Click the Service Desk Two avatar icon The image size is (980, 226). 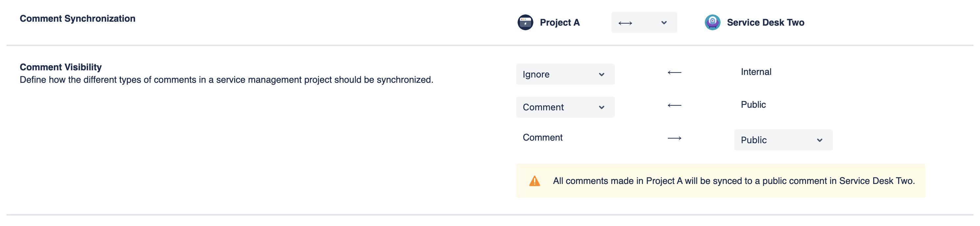pyautogui.click(x=712, y=22)
